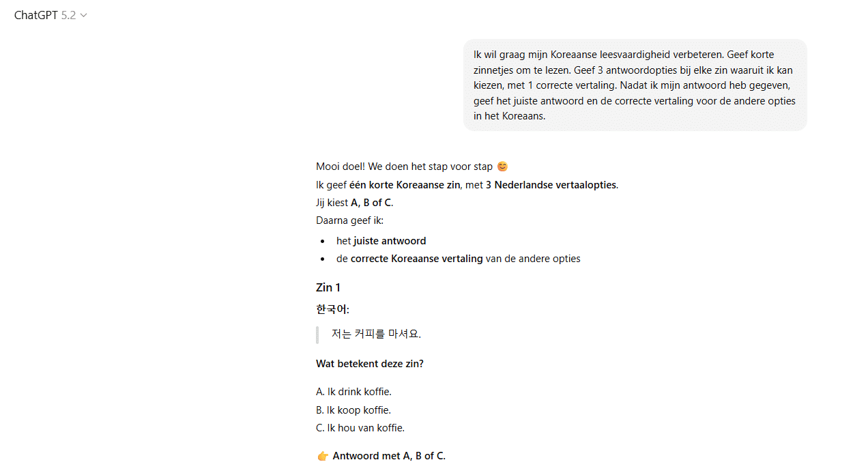Open the ChatGPT model selector dropdown
The width and height of the screenshot is (868, 473).
50,15
